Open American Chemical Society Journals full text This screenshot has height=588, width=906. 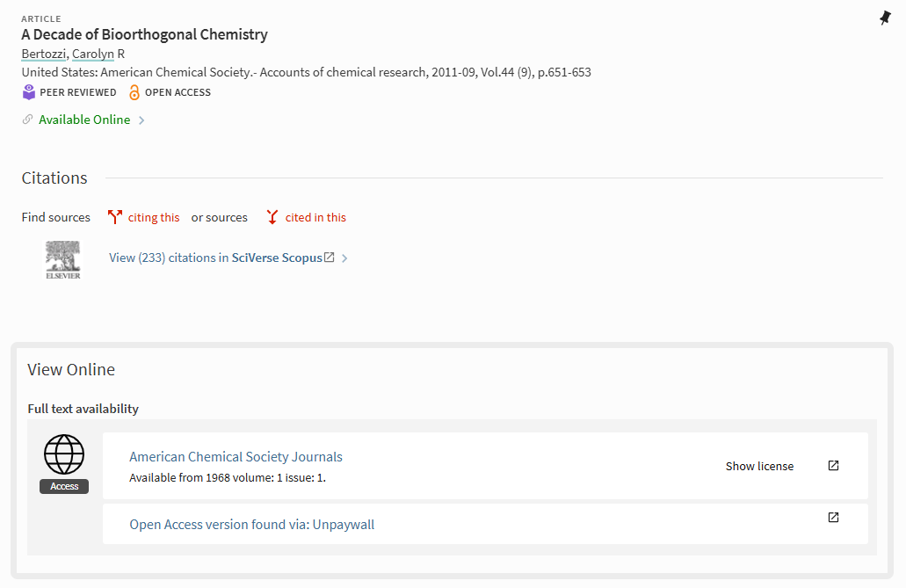236,457
